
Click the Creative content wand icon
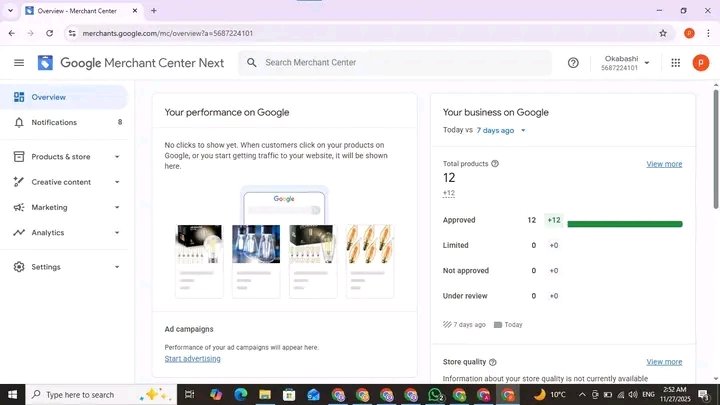[19, 182]
